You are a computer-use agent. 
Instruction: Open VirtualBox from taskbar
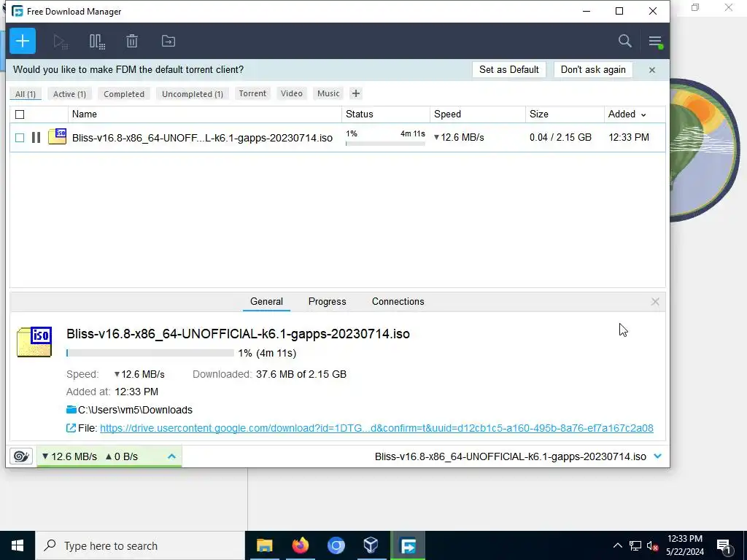click(x=371, y=545)
